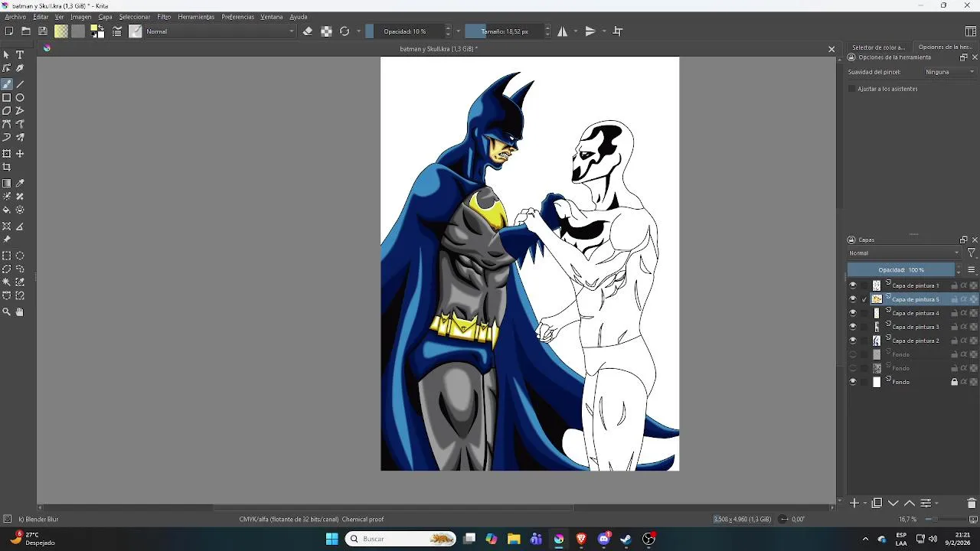Switch to Selector de color tab
The height and width of the screenshot is (551, 980).
[x=878, y=47]
